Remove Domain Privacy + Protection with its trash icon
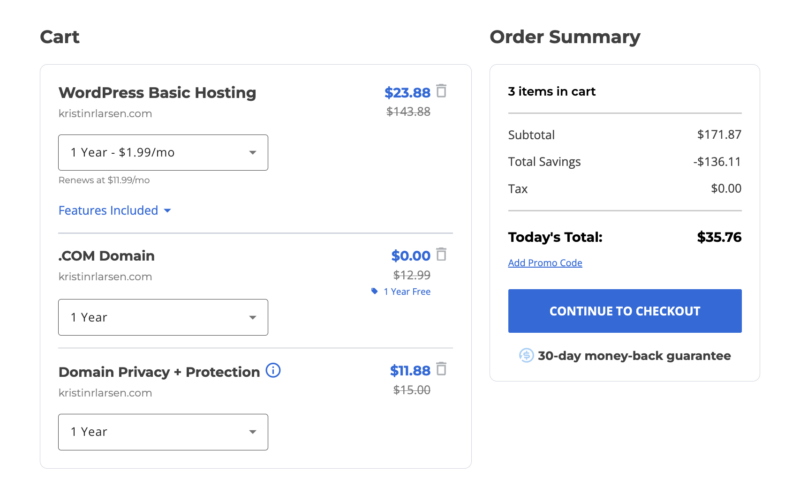 (x=442, y=369)
